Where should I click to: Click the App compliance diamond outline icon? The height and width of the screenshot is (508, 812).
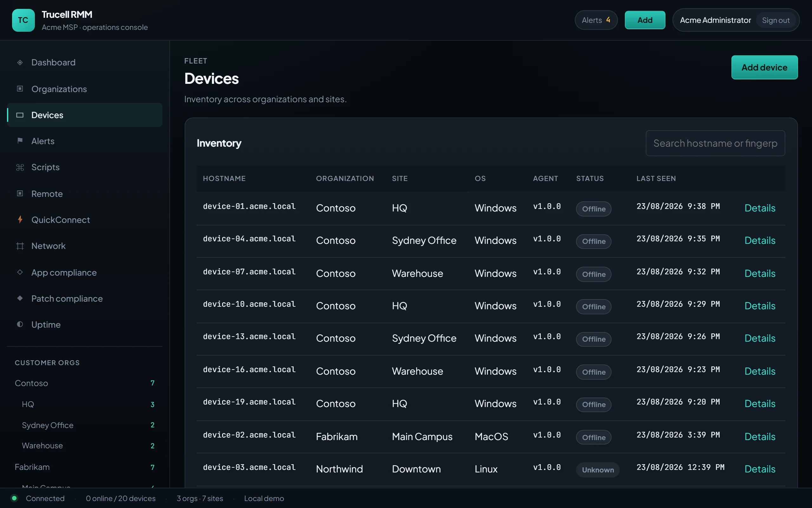pos(20,272)
